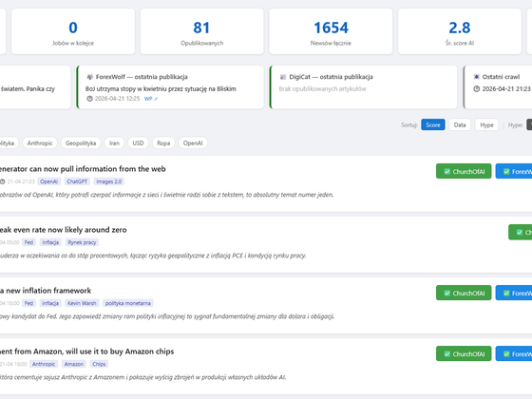Click the 2.8 Śr. score AI card
The image size is (532, 399).
[x=460, y=31]
